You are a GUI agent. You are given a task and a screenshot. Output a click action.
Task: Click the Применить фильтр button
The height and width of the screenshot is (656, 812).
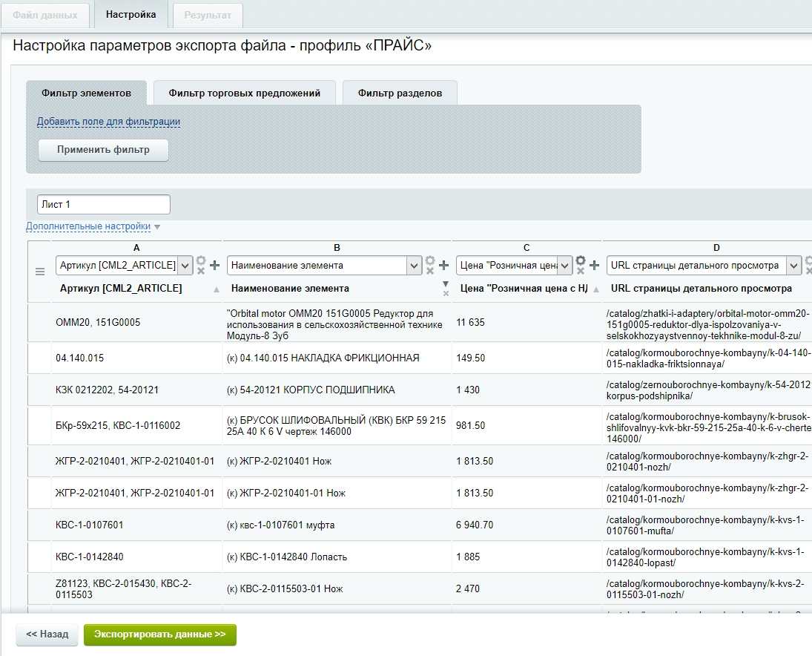[103, 150]
